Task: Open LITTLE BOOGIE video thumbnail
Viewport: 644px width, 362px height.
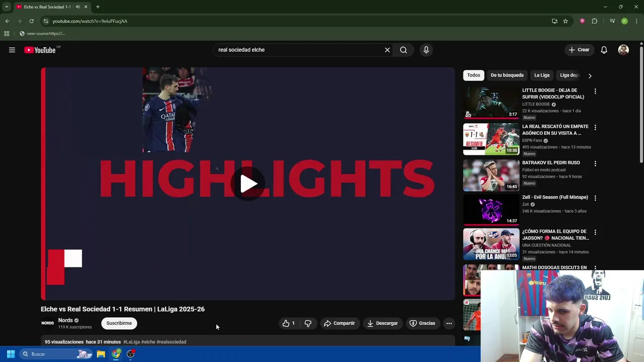Action: [x=491, y=103]
